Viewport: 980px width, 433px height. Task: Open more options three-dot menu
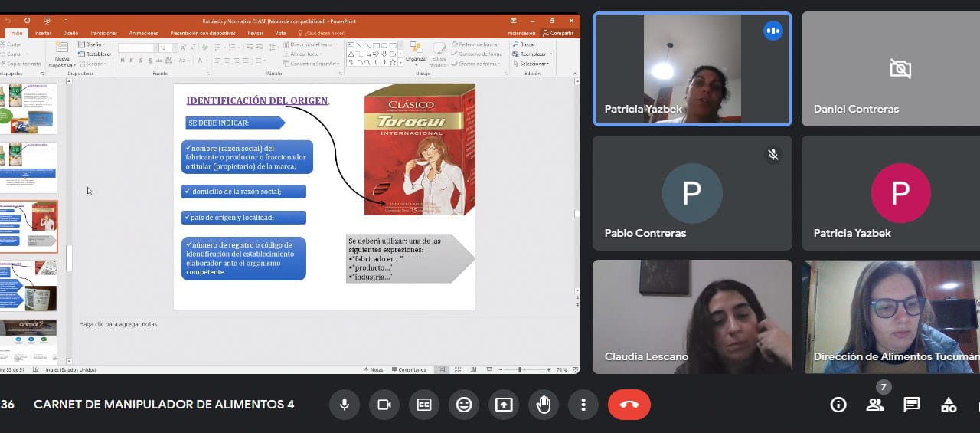point(583,405)
